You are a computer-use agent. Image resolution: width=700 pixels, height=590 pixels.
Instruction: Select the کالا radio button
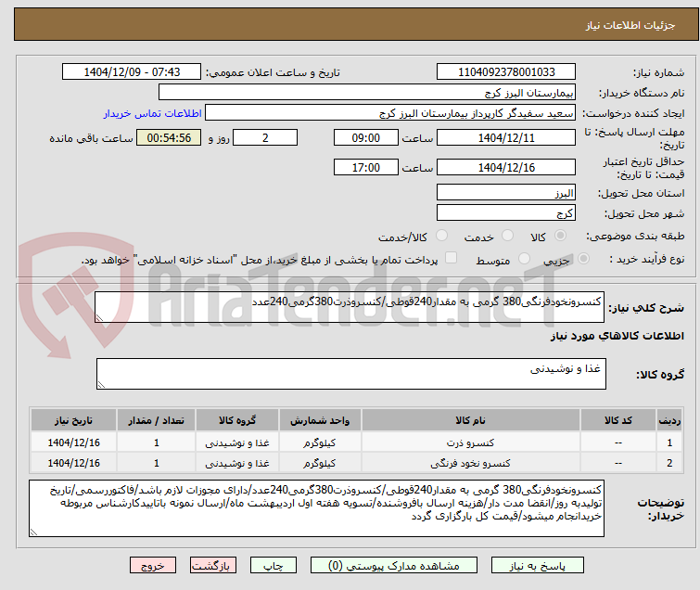560,236
